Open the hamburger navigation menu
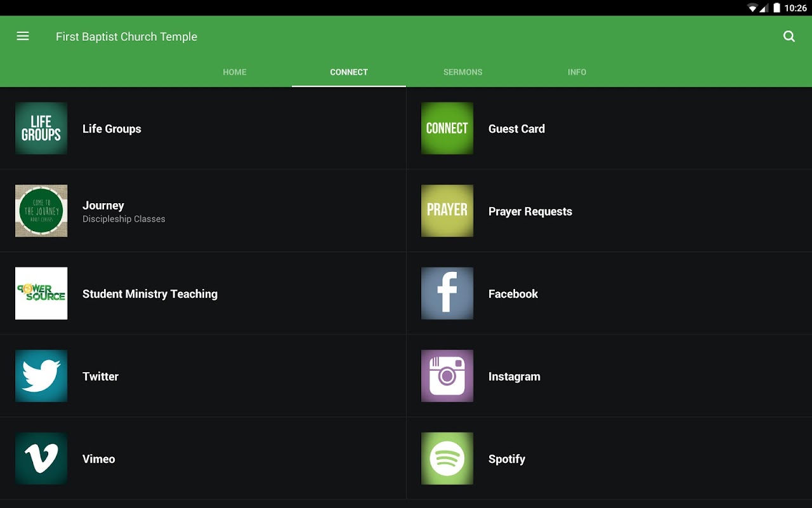Image resolution: width=812 pixels, height=508 pixels. tap(23, 36)
